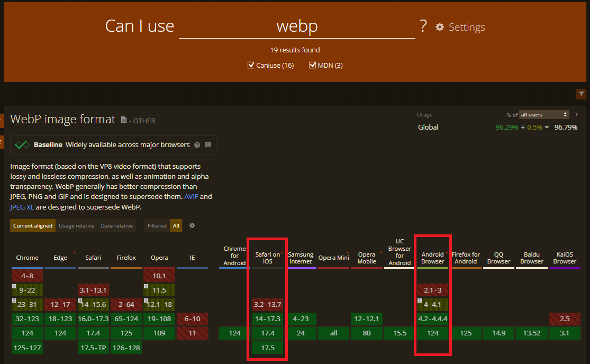Viewport: 590px width, 364px height.
Task: Click the Opera Mini header
Action: click(334, 258)
